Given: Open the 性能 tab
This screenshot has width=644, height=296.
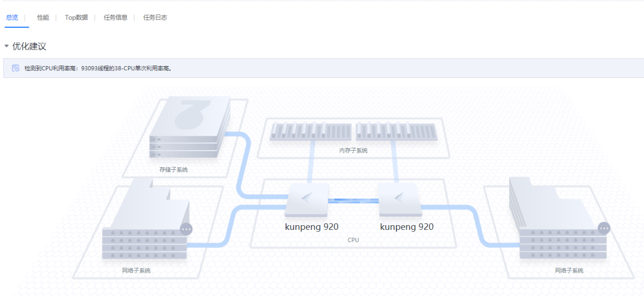Looking at the screenshot, I should click(43, 18).
